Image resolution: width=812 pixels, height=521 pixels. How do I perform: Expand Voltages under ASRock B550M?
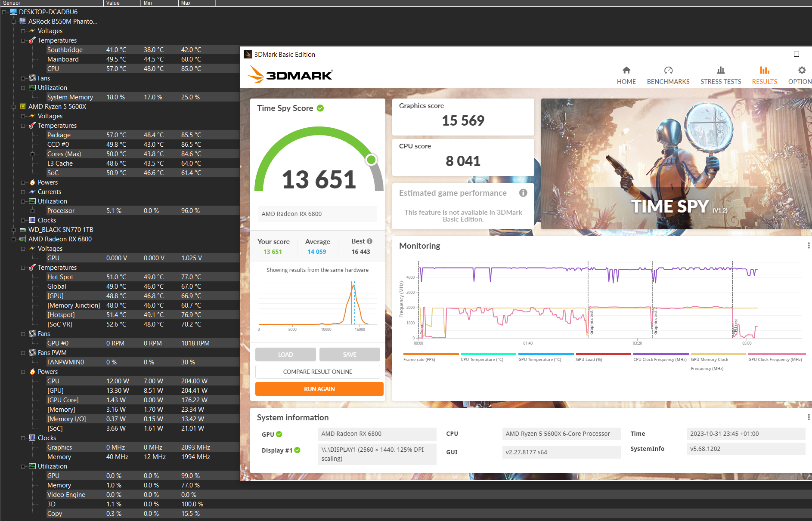tap(23, 31)
